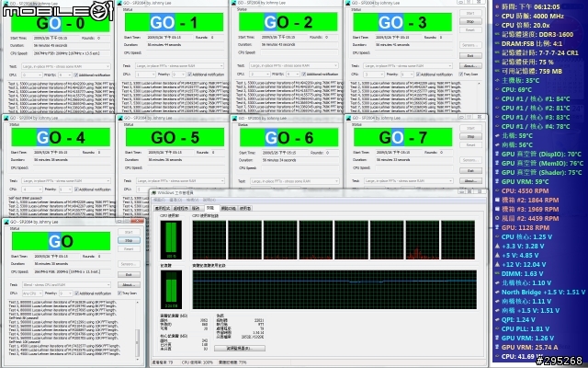
Task: Open the Priority dropdown in the front GO window
Action: pos(65,293)
